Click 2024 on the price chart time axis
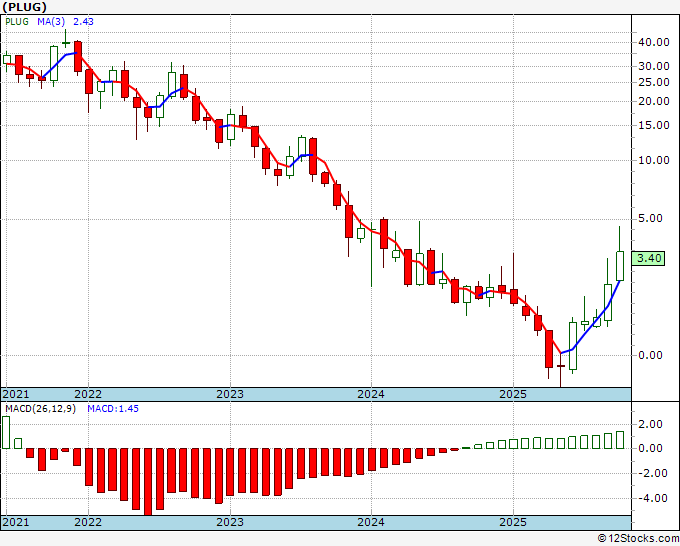The height and width of the screenshot is (546, 680). (371, 394)
